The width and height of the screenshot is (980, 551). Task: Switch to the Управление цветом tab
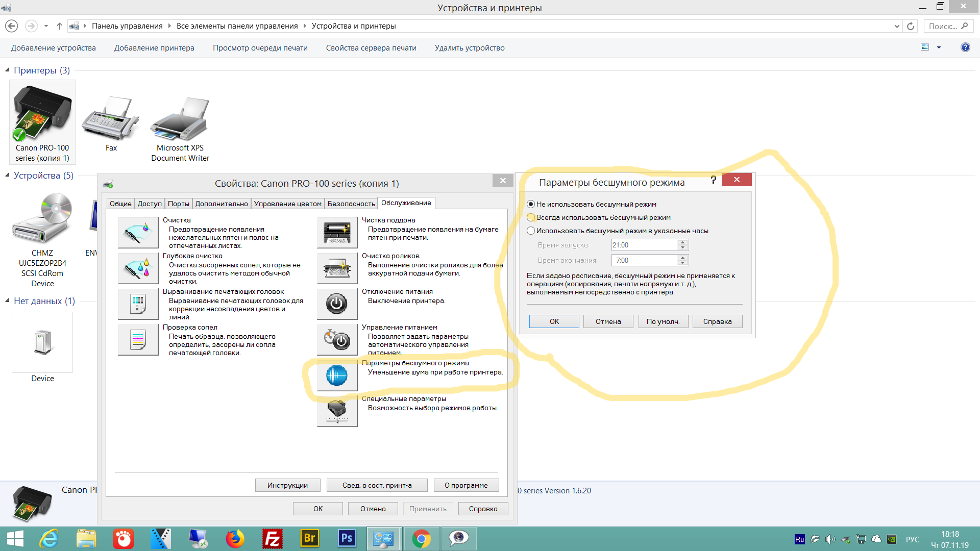click(x=288, y=204)
